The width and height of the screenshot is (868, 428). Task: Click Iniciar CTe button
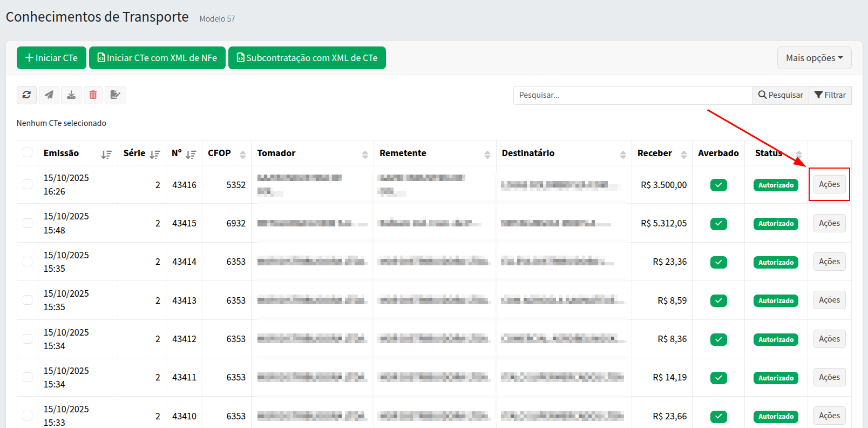[x=51, y=58]
